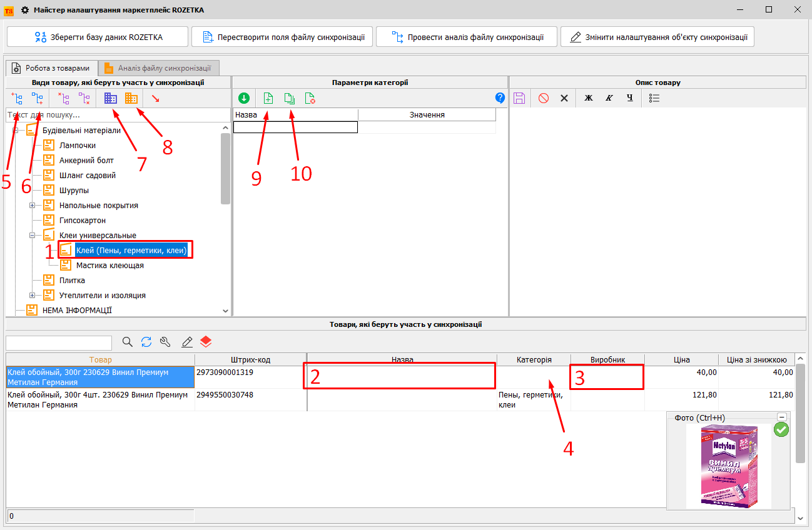Click the wrench icon above products table
The width and height of the screenshot is (812, 530).
(x=165, y=342)
